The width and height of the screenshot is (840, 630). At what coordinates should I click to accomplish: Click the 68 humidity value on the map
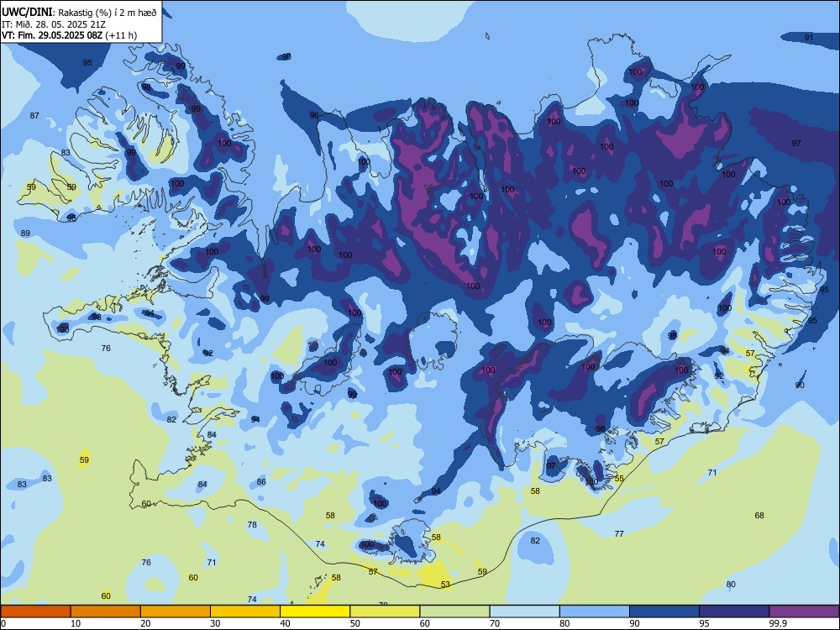(759, 516)
